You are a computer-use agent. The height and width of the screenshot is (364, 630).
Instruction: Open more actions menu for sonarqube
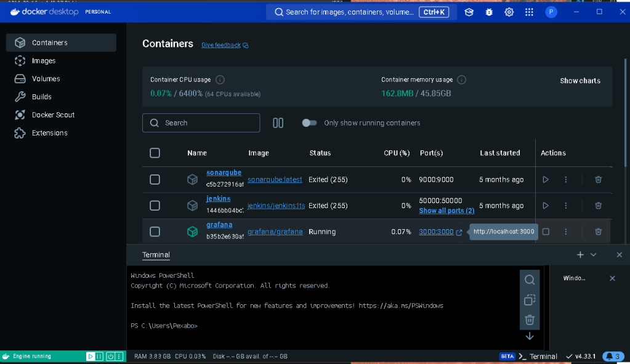(566, 180)
